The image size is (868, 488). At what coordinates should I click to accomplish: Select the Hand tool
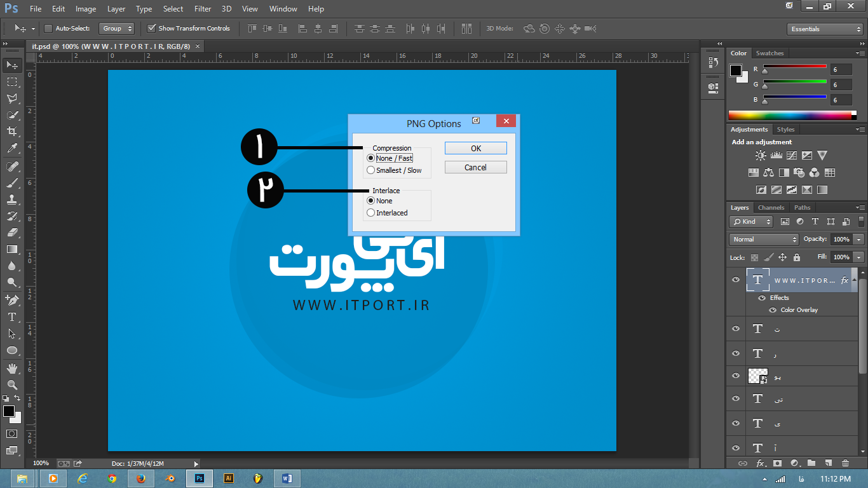(12, 368)
